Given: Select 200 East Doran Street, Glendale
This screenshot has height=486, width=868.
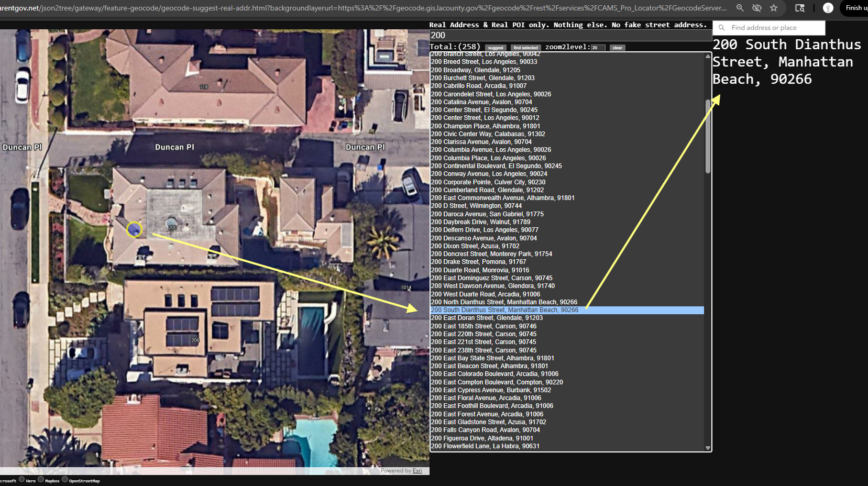Looking at the screenshot, I should [x=487, y=318].
